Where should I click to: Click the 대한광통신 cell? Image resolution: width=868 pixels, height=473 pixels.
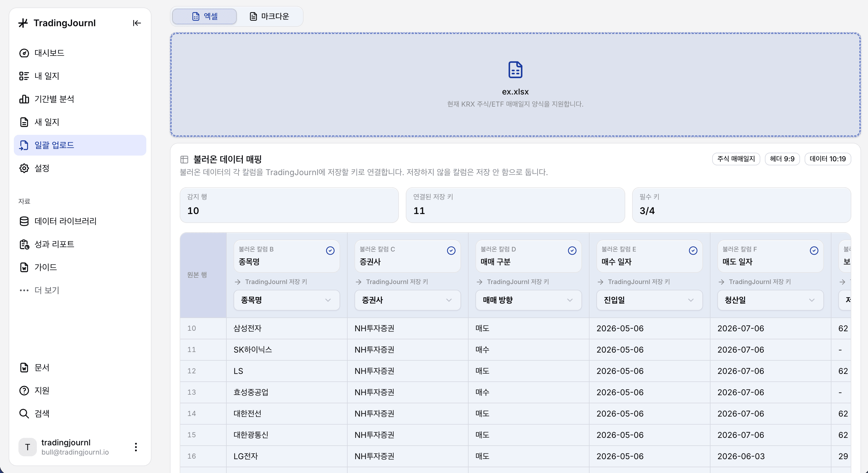287,435
